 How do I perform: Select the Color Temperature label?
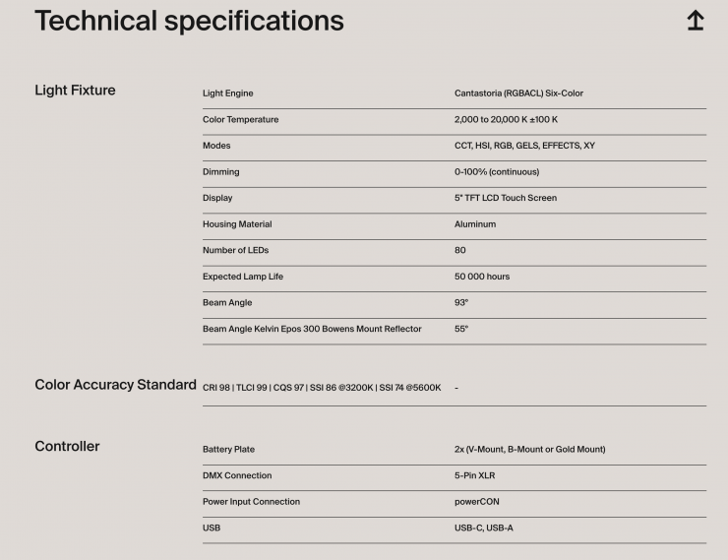tap(240, 120)
